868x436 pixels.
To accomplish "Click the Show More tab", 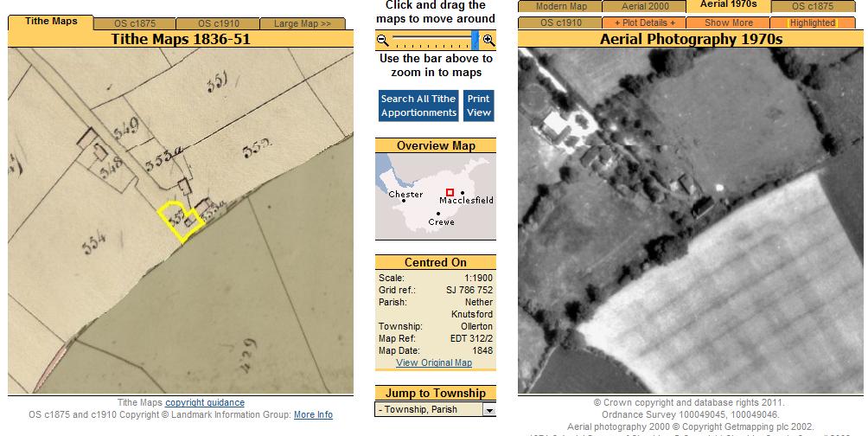I will click(x=729, y=22).
